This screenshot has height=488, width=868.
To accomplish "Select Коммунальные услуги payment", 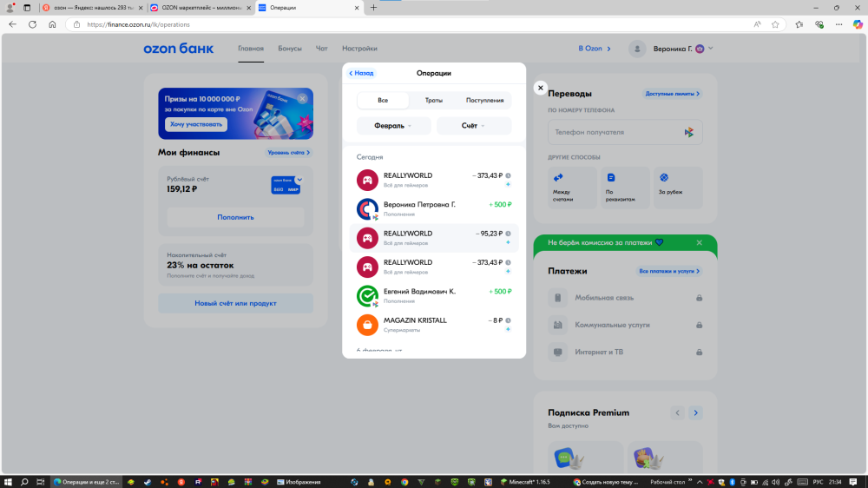I will (625, 325).
